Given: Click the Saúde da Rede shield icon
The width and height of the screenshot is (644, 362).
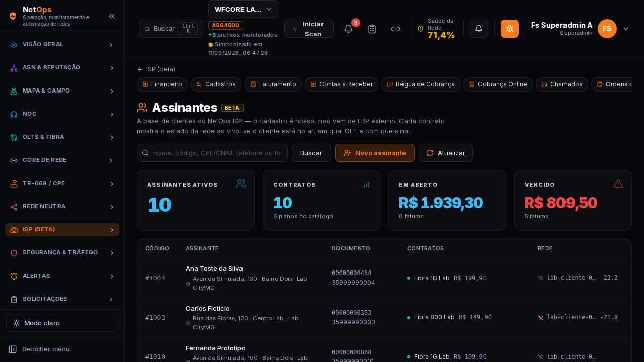Looking at the screenshot, I should (421, 29).
